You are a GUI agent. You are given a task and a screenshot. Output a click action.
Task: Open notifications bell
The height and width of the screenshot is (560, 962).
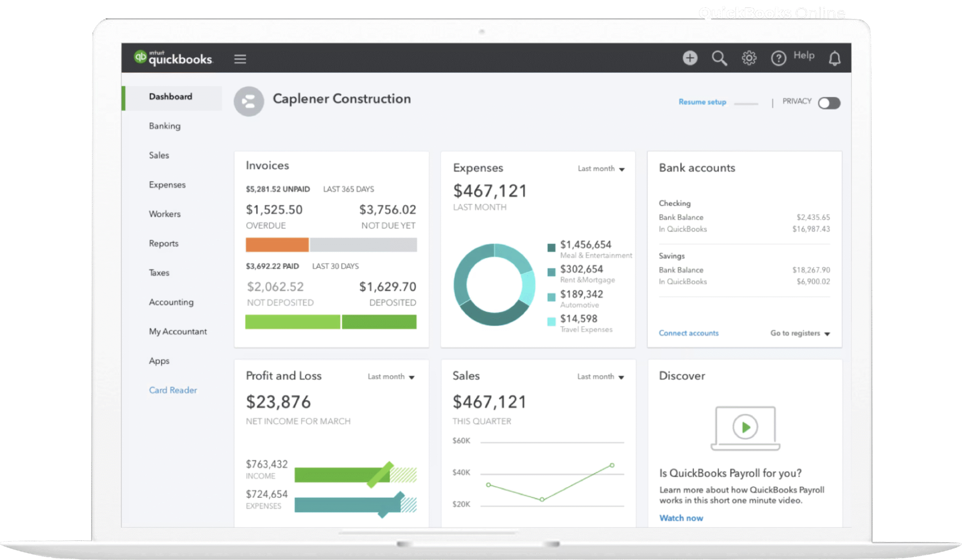coord(835,58)
